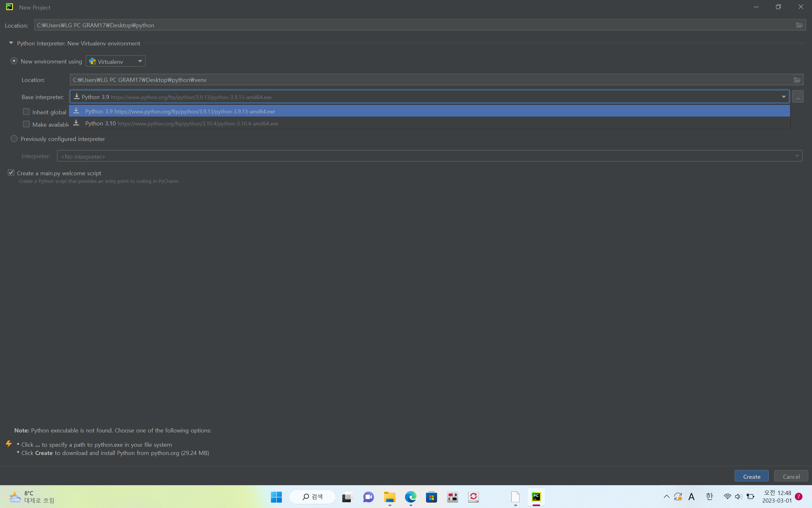
Task: Close the New Project window
Action: [x=801, y=7]
